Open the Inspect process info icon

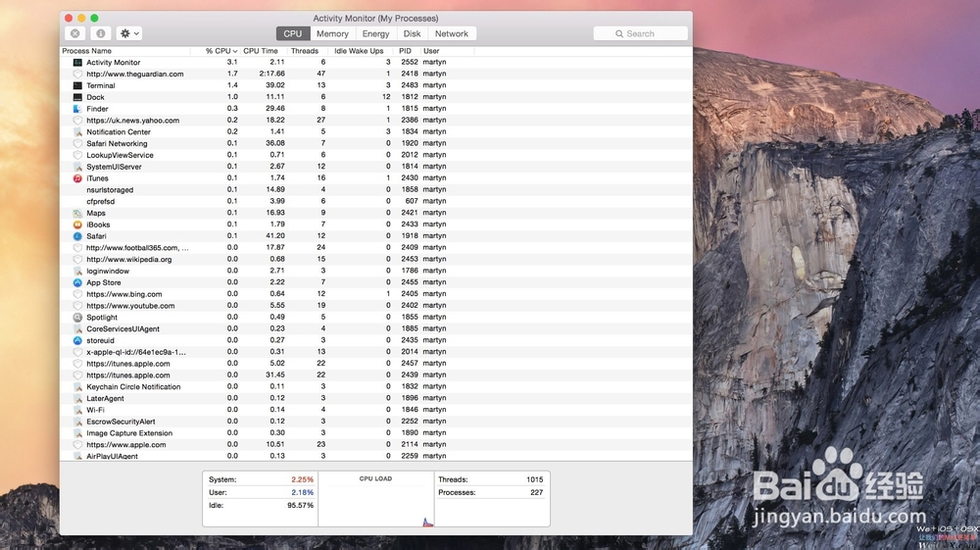pos(100,33)
